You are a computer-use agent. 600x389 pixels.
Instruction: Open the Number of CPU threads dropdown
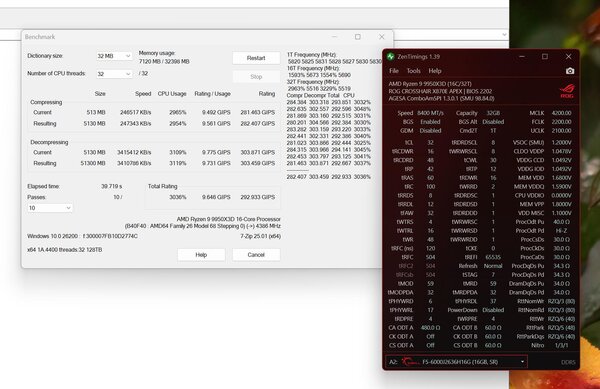(x=114, y=74)
